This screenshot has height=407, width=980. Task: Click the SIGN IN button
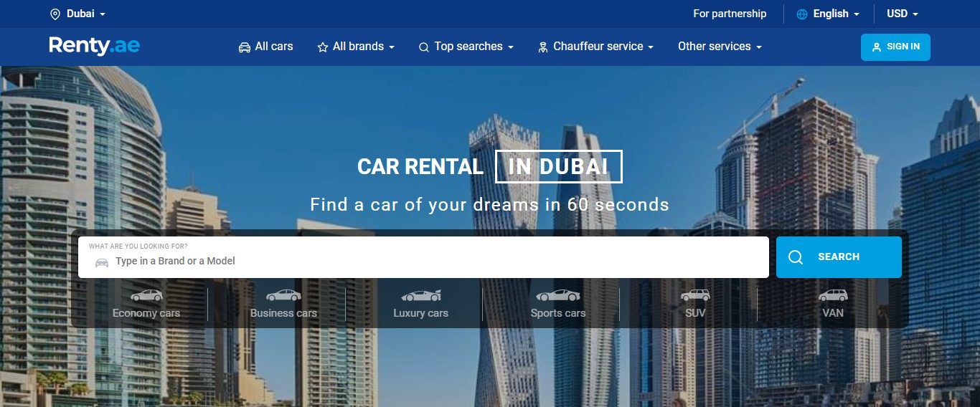click(x=895, y=47)
